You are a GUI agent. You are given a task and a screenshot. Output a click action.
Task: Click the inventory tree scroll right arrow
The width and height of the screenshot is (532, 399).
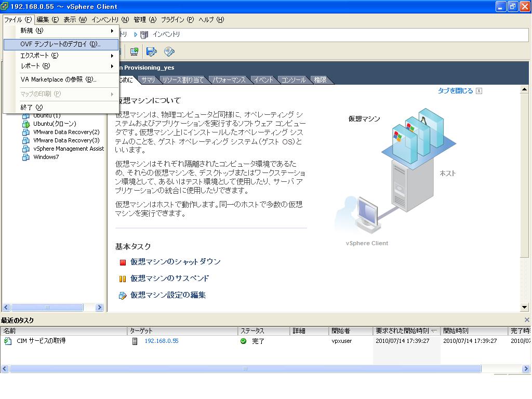coord(99,308)
